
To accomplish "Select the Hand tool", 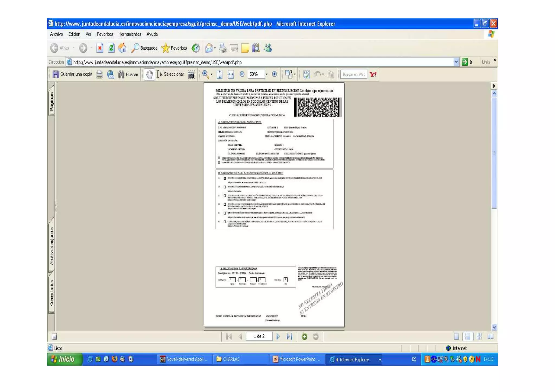I will pyautogui.click(x=149, y=74).
